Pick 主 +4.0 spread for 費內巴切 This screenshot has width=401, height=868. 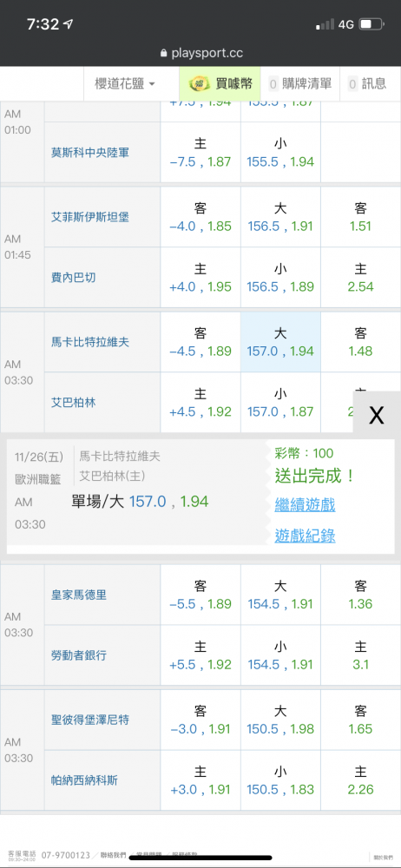[200, 278]
